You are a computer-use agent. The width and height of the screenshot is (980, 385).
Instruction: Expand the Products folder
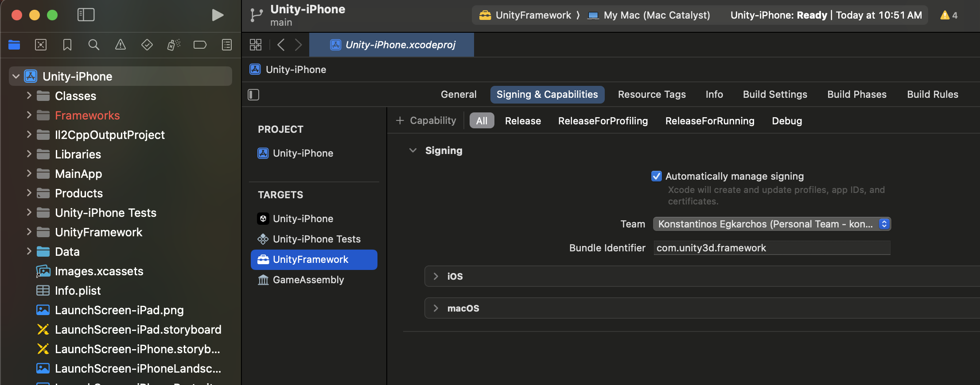[29, 193]
